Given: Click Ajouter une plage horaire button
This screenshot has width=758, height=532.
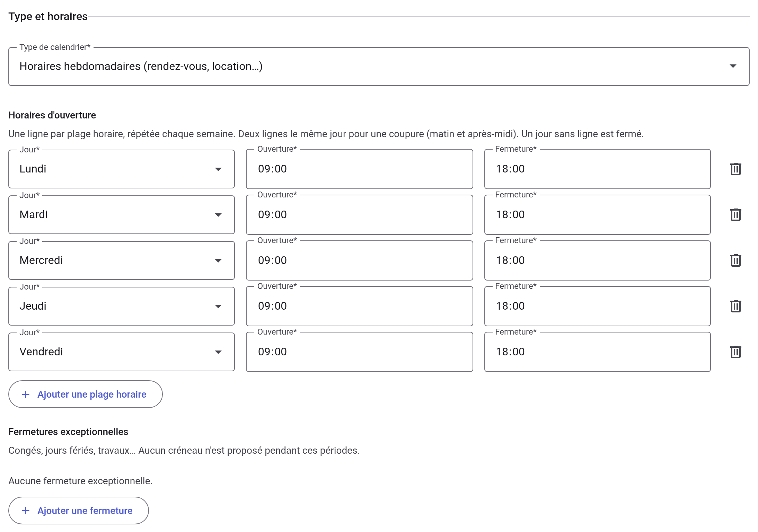Looking at the screenshot, I should (86, 394).
